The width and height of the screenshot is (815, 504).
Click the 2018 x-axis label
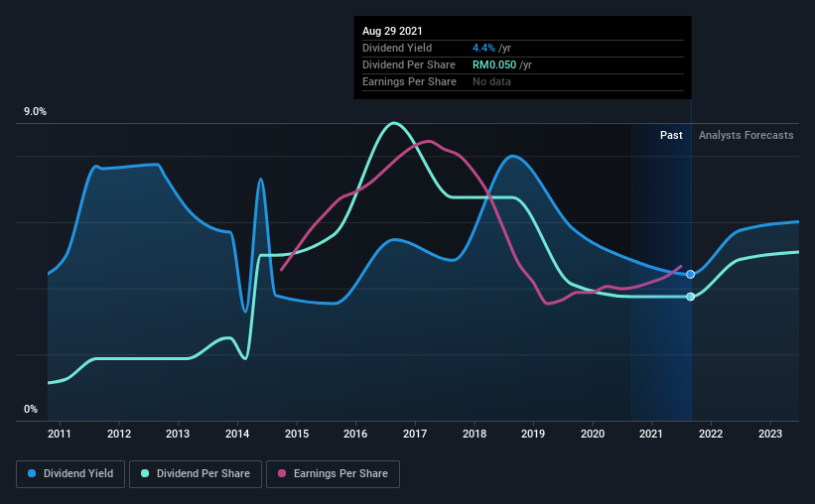click(475, 434)
